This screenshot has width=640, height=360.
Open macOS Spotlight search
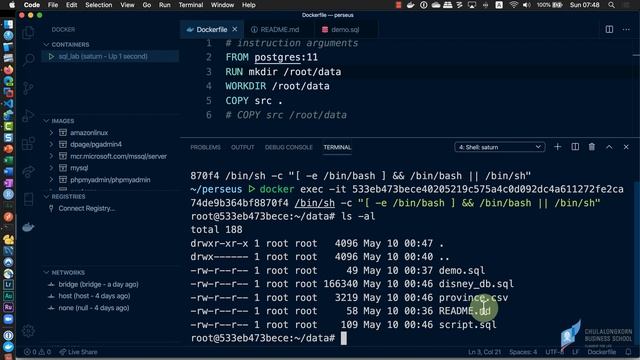[x=611, y=5]
